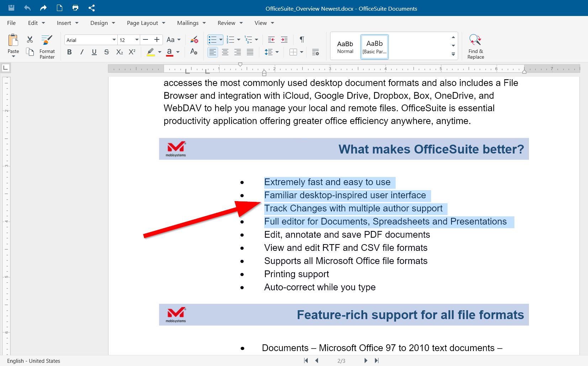Justify the paragraph text

pyautogui.click(x=250, y=52)
